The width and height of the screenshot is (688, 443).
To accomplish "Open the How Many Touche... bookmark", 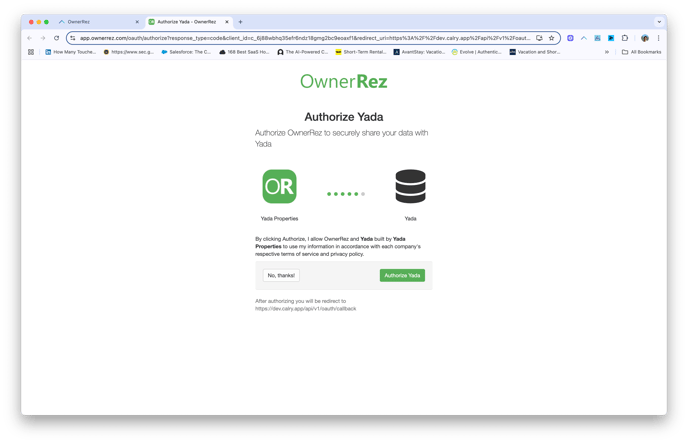I will pyautogui.click(x=70, y=52).
